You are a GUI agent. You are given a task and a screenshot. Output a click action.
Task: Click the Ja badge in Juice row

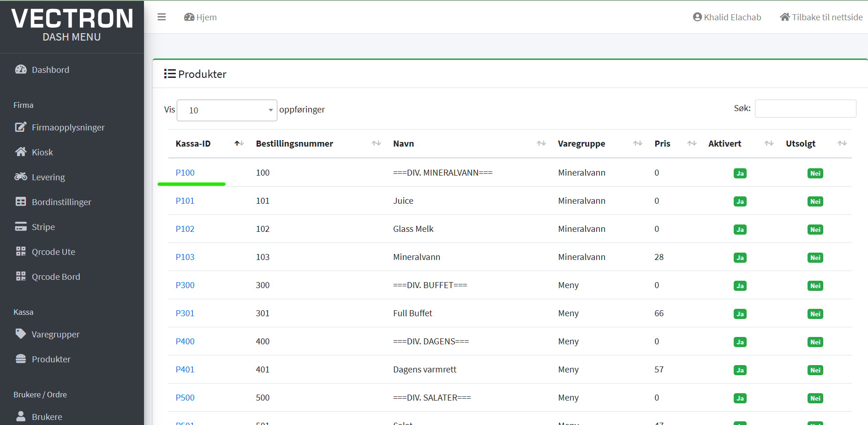coord(740,201)
